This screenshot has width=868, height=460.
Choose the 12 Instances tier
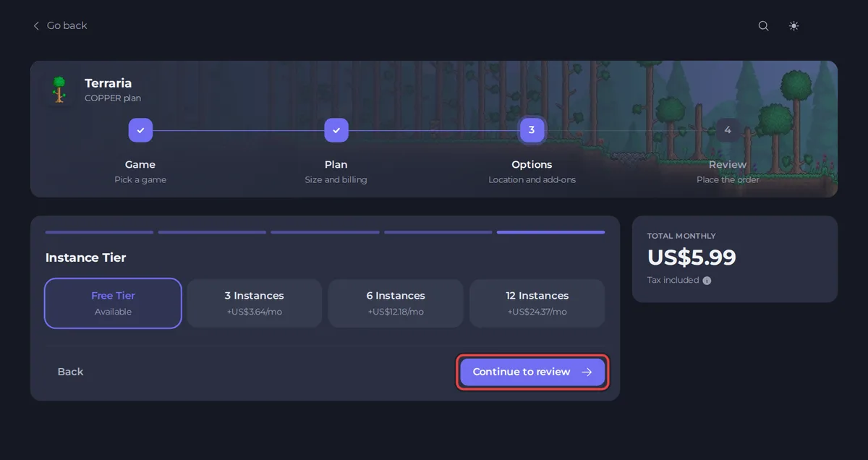click(537, 303)
